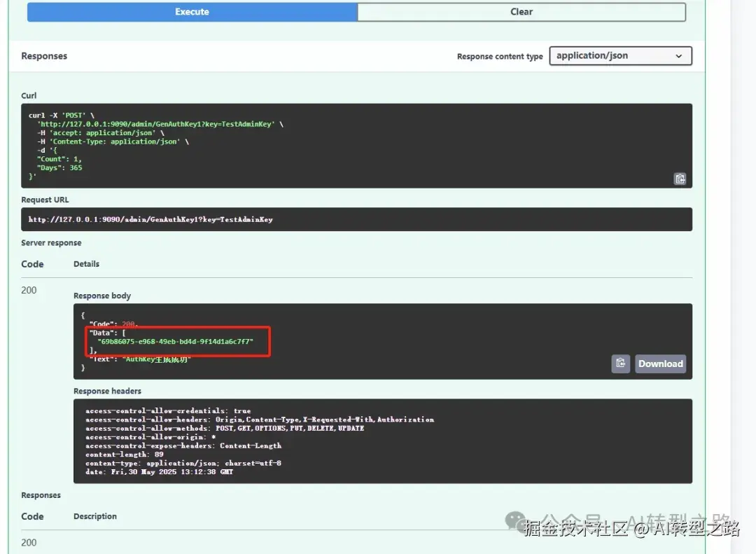
Task: Click the Server response heading
Action: click(x=51, y=243)
